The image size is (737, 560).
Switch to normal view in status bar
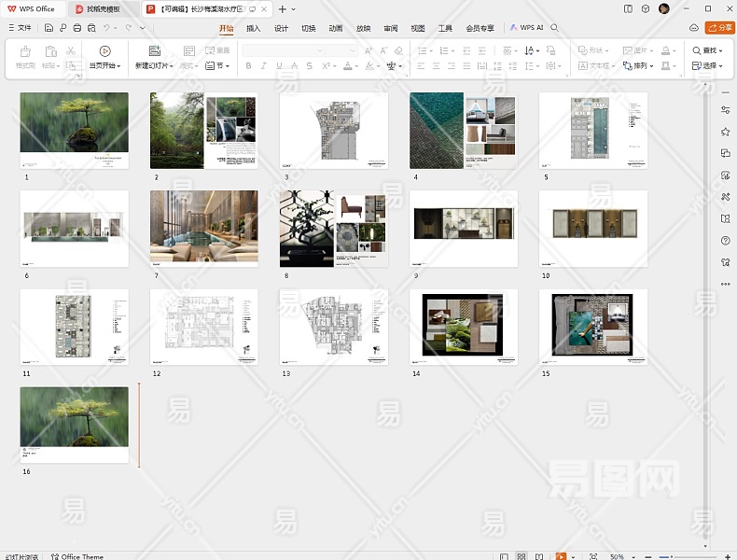pyautogui.click(x=505, y=556)
